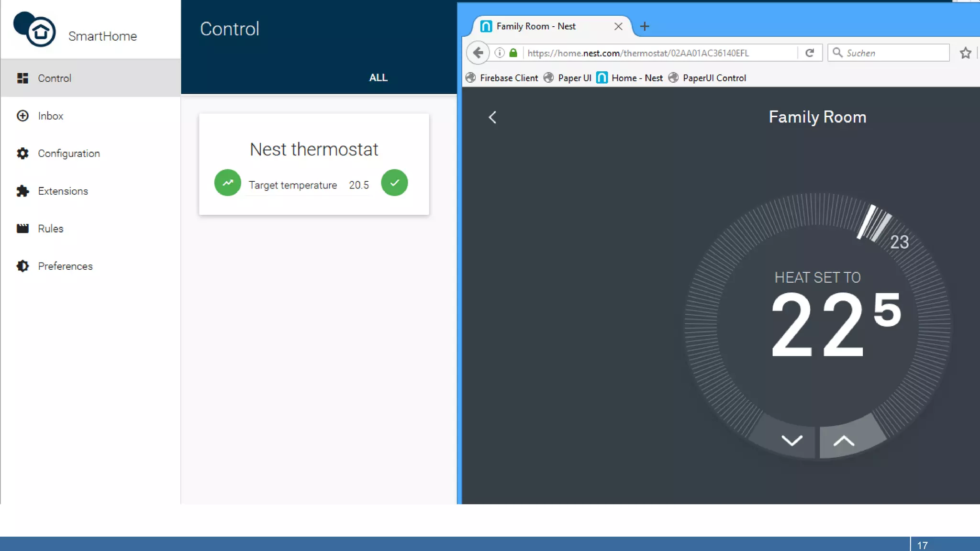Open Inbox from the sidebar
The height and width of the screenshot is (551, 980).
pos(50,116)
